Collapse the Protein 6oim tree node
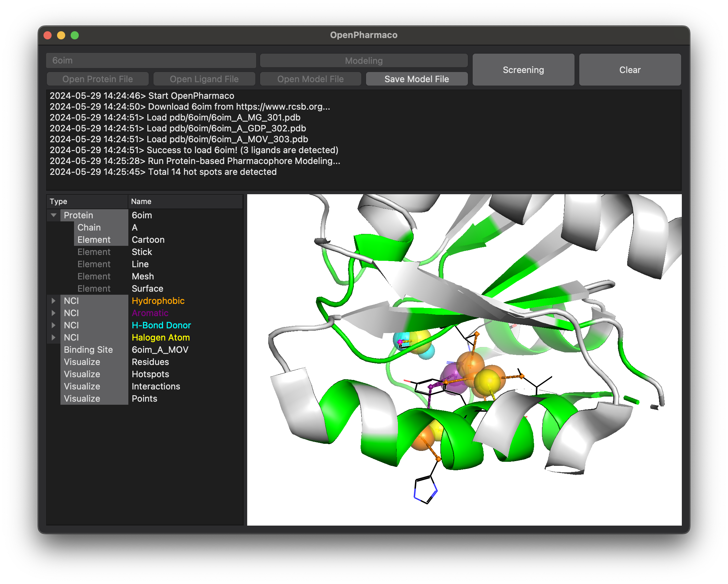 (x=53, y=215)
